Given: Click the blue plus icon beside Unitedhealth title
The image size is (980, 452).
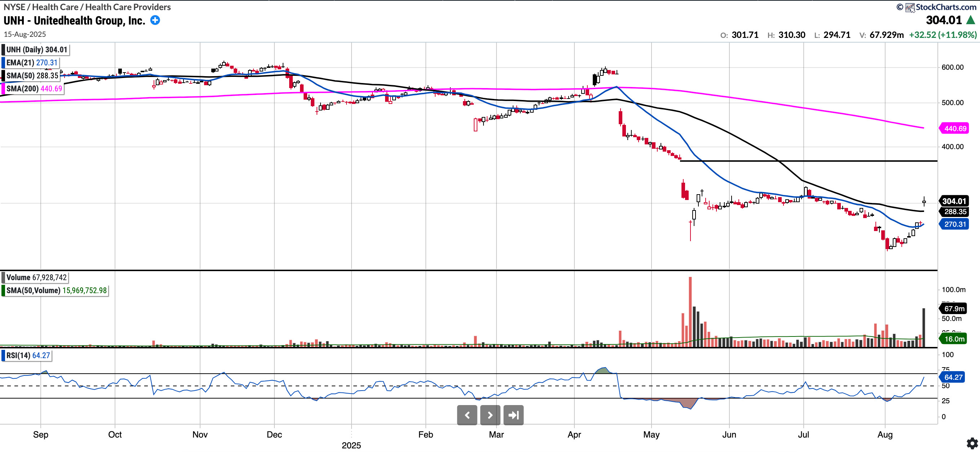Looking at the screenshot, I should [155, 20].
